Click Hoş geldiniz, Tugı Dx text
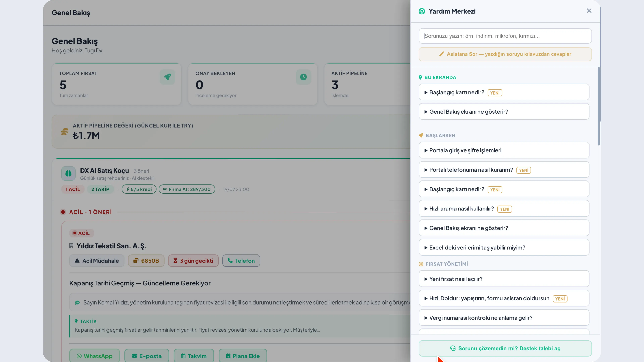The width and height of the screenshot is (644, 362). (x=77, y=50)
